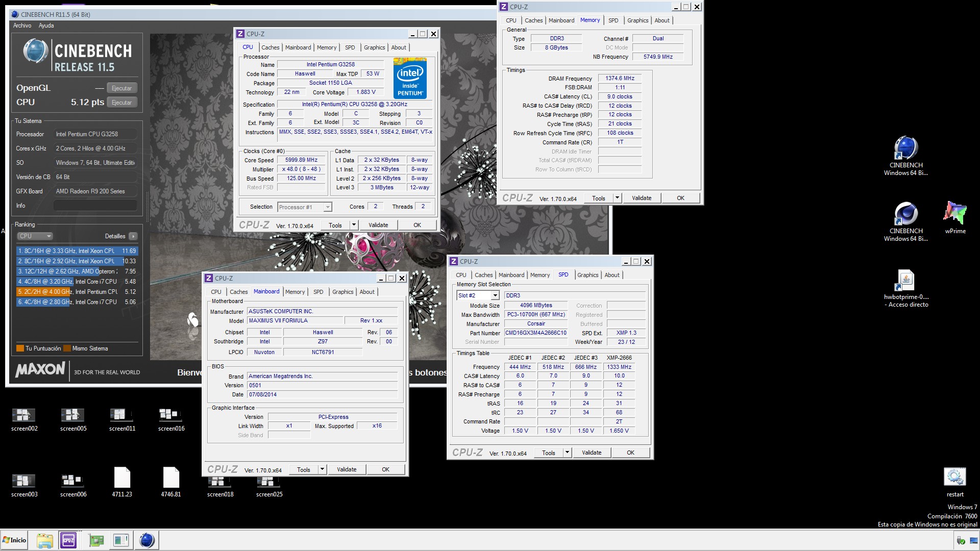This screenshot has width=980, height=551.
Task: Open the Archivo menu in Cinebench
Action: click(x=22, y=26)
